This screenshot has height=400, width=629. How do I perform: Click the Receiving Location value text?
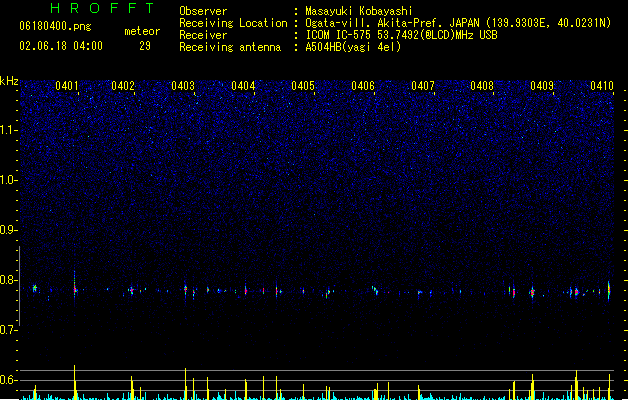pyautogui.click(x=458, y=23)
